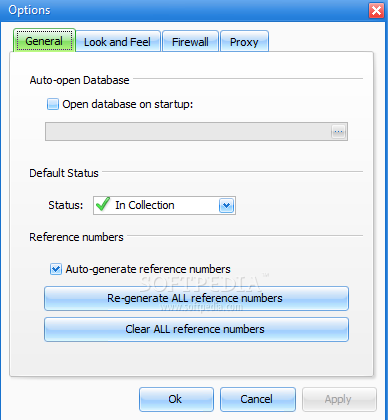Click the Status: label text
Screen dimensions: 388x420
point(66,205)
